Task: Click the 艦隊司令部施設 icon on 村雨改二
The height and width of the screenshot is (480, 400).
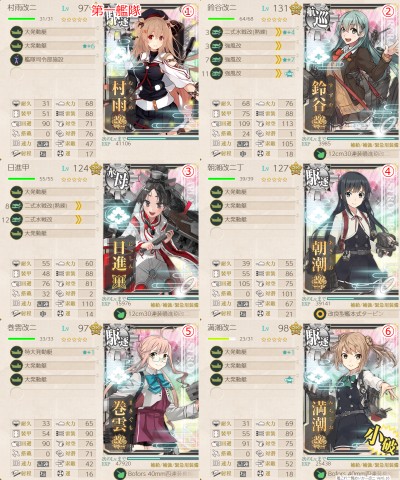Action: click(16, 59)
